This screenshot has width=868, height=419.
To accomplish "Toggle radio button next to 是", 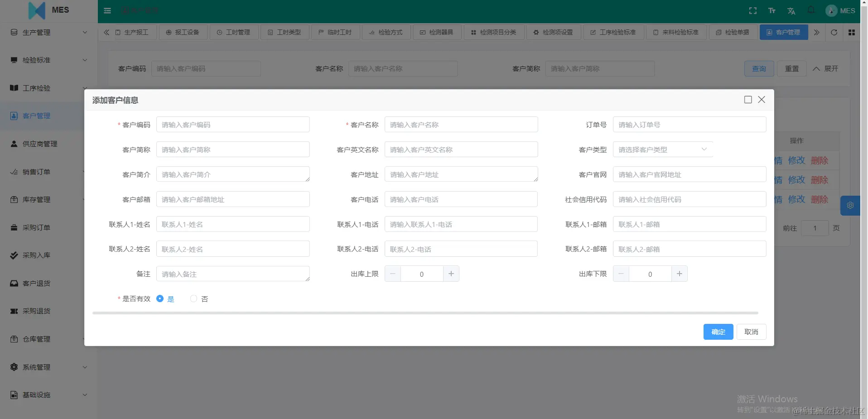I will (x=160, y=299).
